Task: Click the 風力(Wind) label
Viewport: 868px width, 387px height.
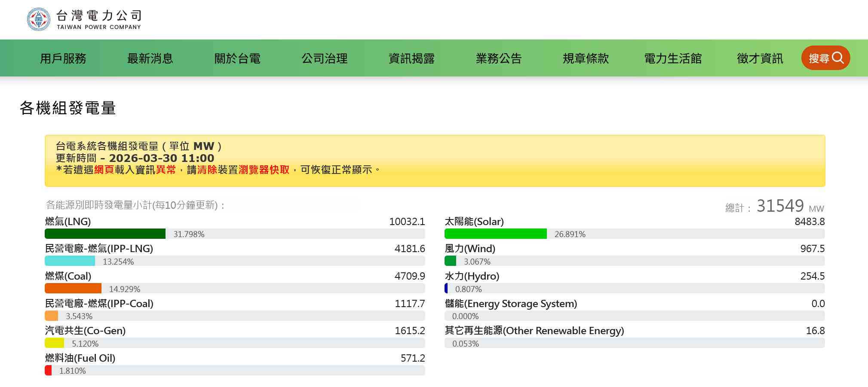Action: point(470,249)
